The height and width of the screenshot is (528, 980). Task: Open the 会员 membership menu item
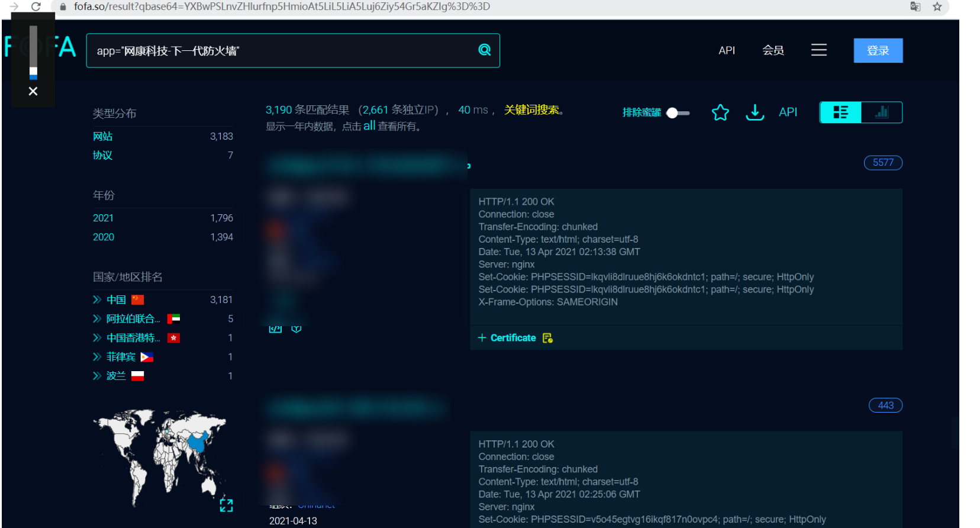tap(773, 50)
